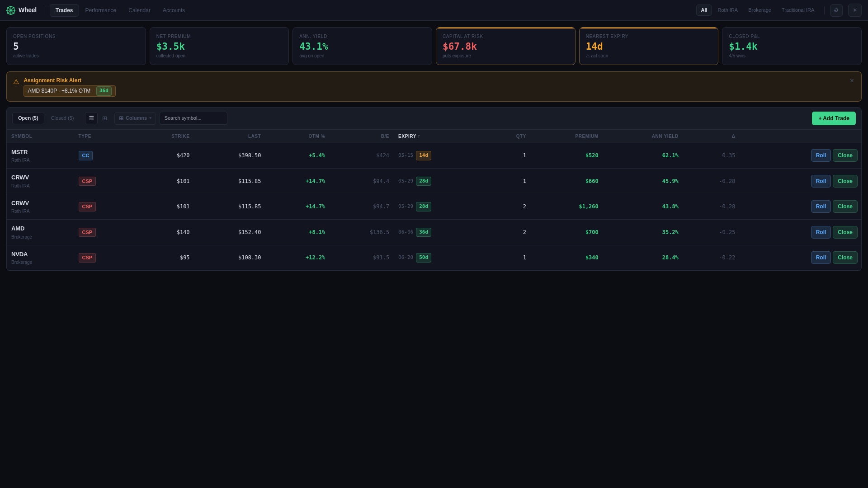Roll the AMD position
This screenshot has width=868, height=488.
[821, 233]
